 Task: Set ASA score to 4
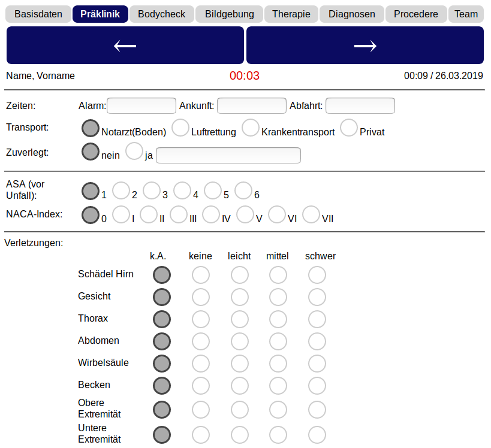click(x=182, y=190)
